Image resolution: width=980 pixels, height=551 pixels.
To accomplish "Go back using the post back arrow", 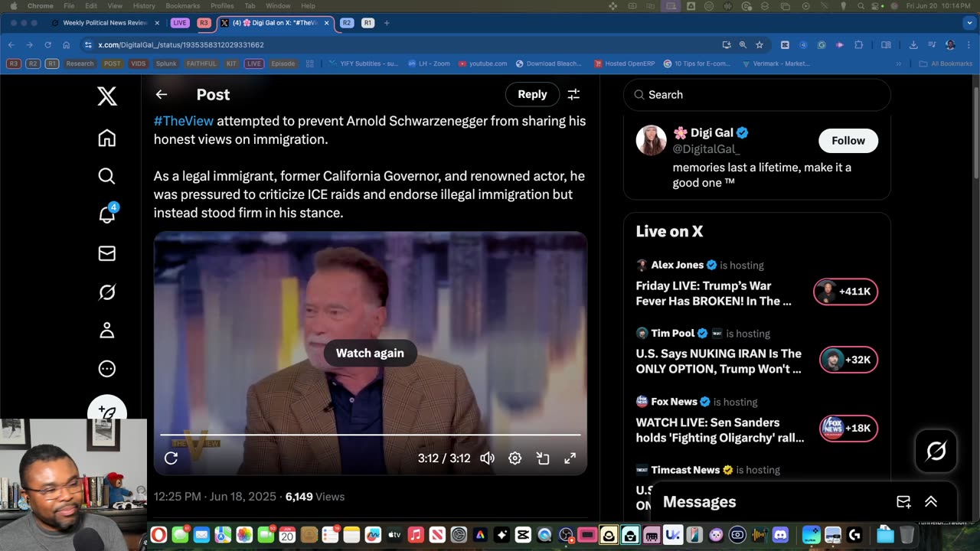I will tap(161, 94).
